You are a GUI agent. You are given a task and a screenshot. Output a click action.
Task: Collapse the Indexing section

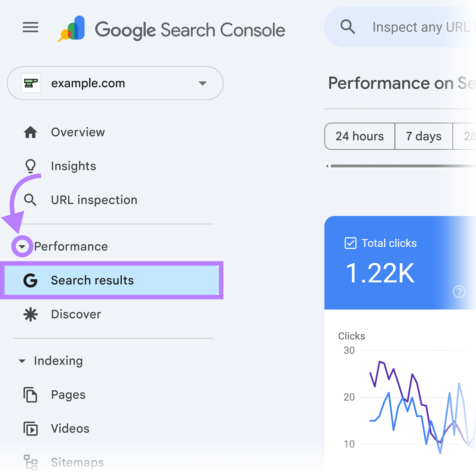22,361
